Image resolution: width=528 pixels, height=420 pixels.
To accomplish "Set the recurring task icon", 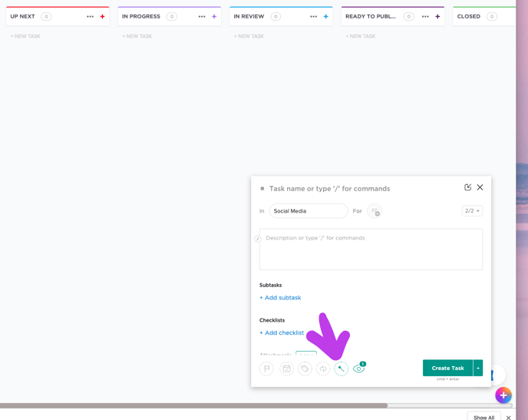I will [x=323, y=369].
